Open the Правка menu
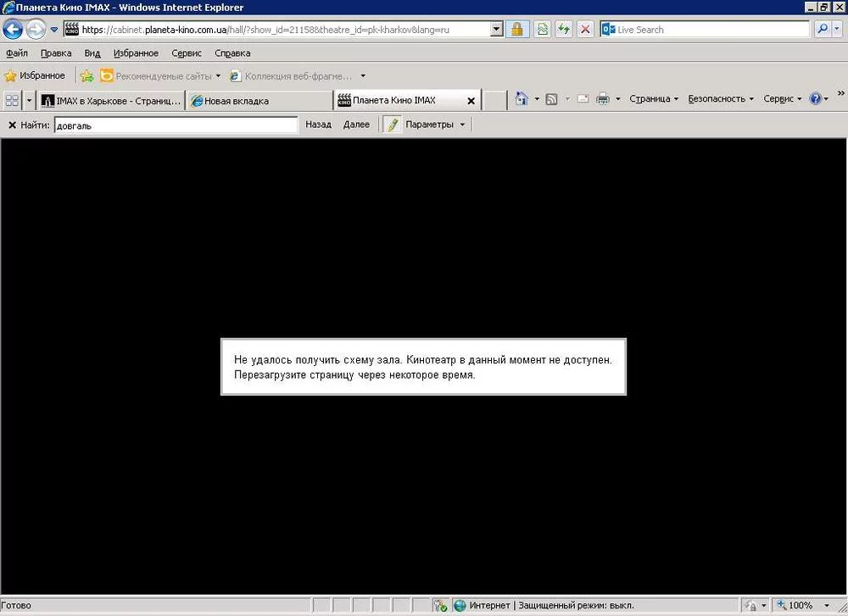 [x=56, y=53]
